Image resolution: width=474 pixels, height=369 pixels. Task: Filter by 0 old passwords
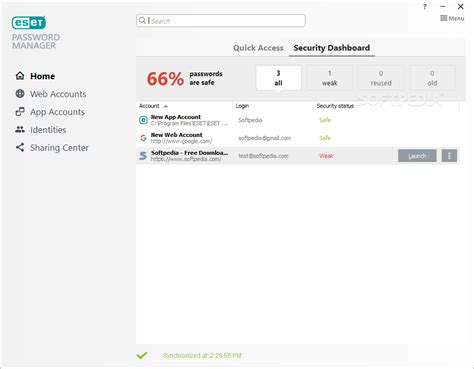tap(432, 78)
